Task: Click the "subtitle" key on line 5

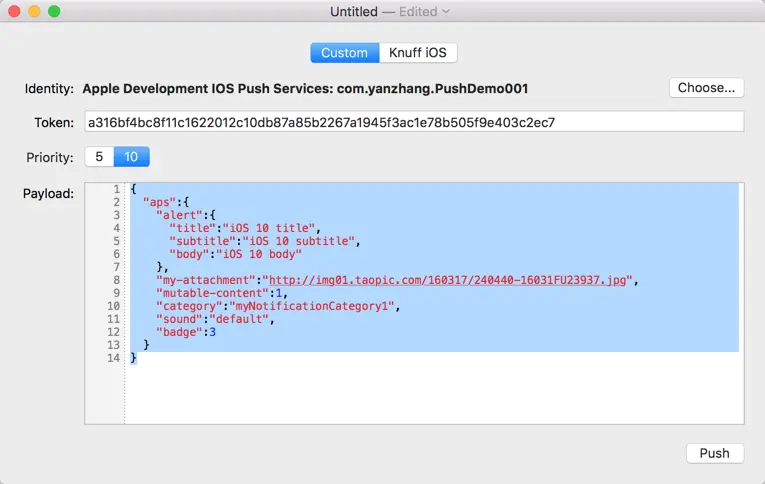Action: coord(202,241)
